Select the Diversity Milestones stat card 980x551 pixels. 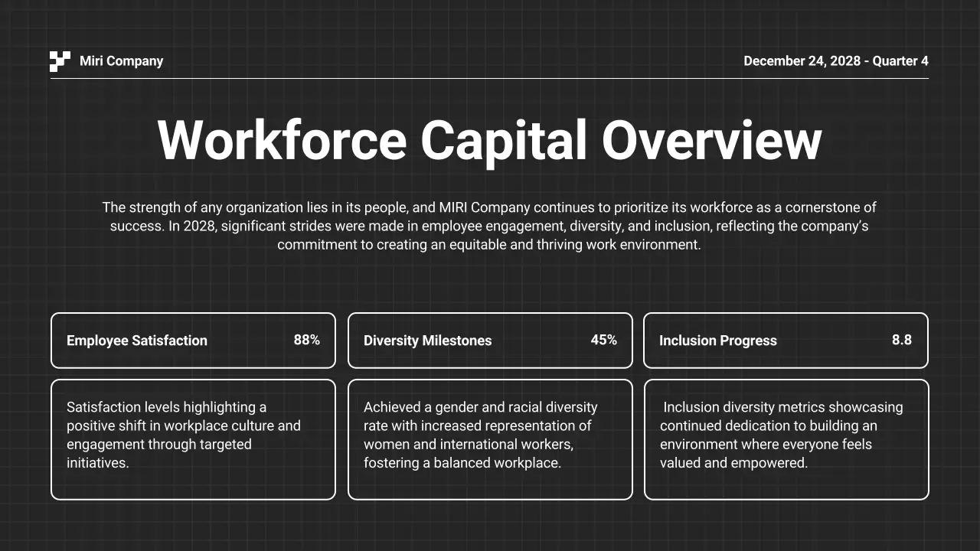coord(490,340)
